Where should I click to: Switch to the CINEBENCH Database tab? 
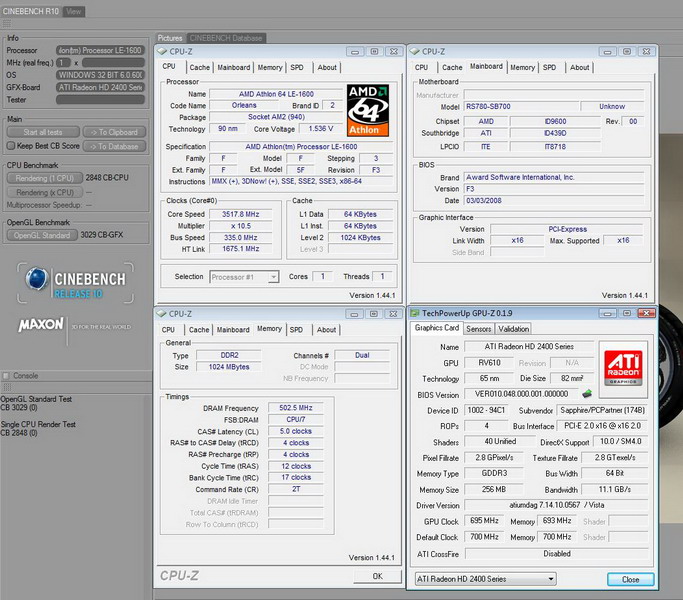pyautogui.click(x=226, y=38)
